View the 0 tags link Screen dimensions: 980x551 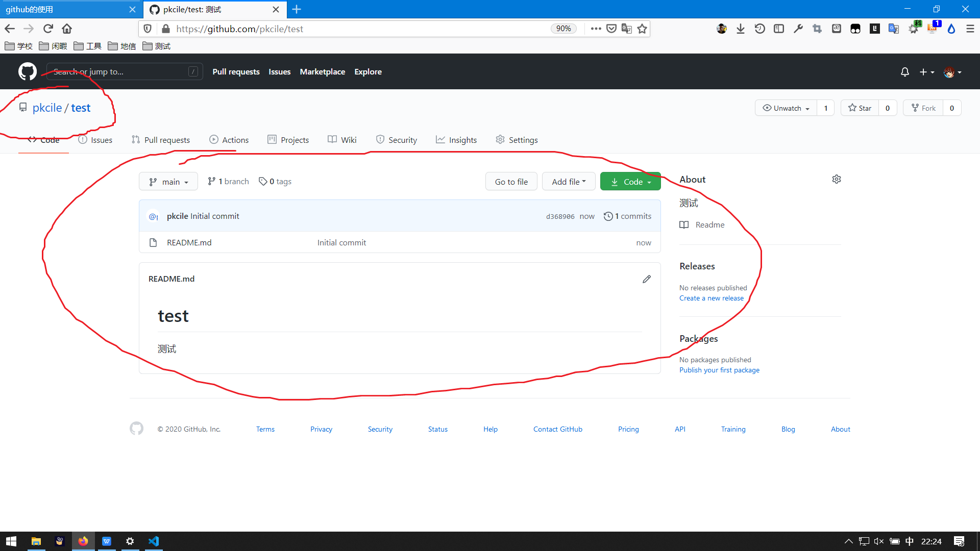click(x=275, y=182)
